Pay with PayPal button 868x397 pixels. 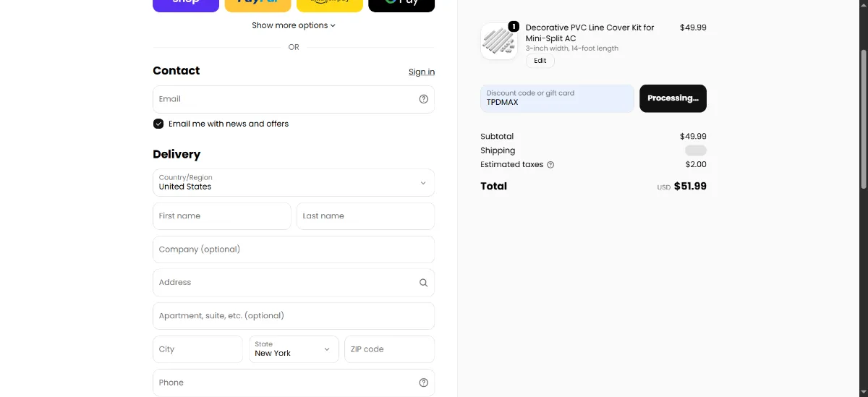[x=258, y=6]
